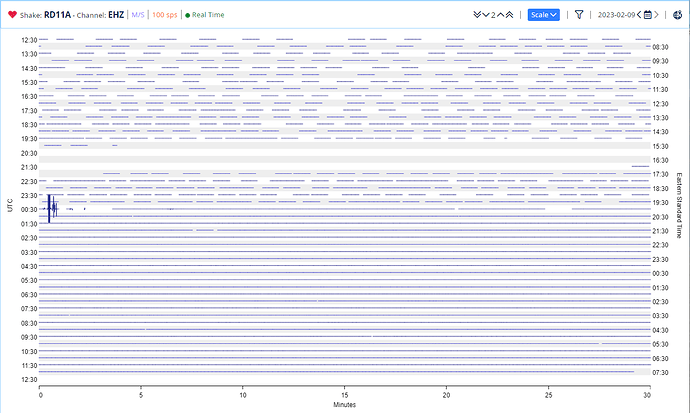This screenshot has height=413, width=690.
Task: Click the Minutes axis title
Action: click(x=345, y=405)
